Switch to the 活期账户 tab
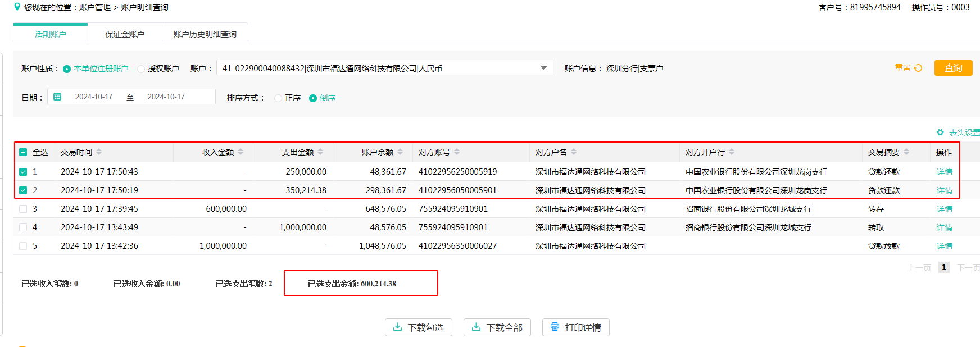Viewport: 980px width, 347px height. (x=51, y=34)
